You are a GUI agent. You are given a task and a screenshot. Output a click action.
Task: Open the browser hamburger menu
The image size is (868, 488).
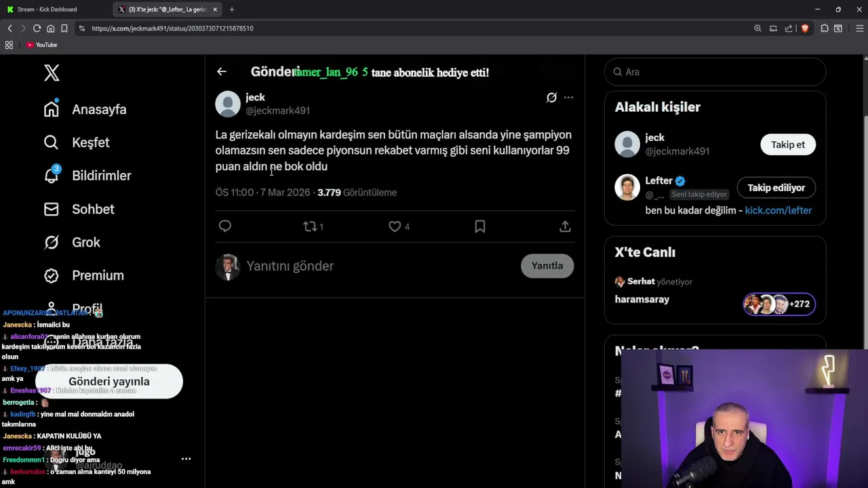[x=860, y=28]
